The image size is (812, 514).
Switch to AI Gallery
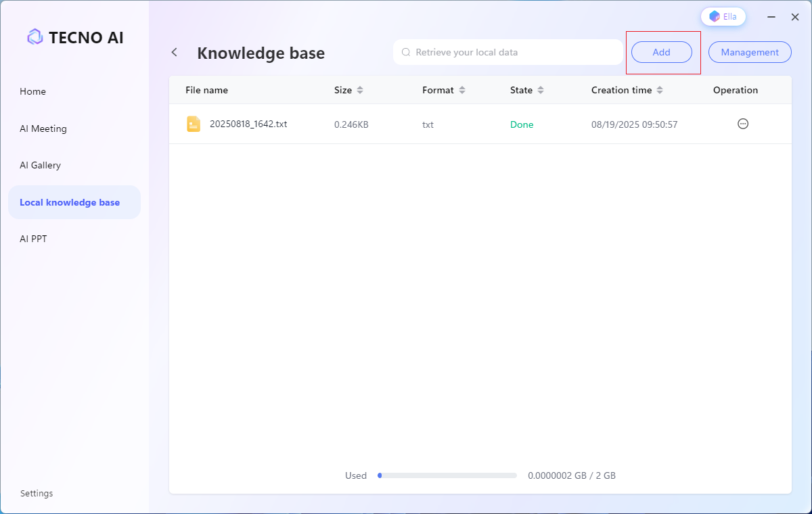(41, 165)
